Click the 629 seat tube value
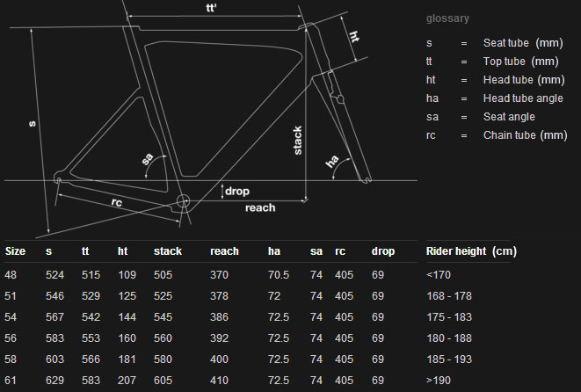 [54, 381]
